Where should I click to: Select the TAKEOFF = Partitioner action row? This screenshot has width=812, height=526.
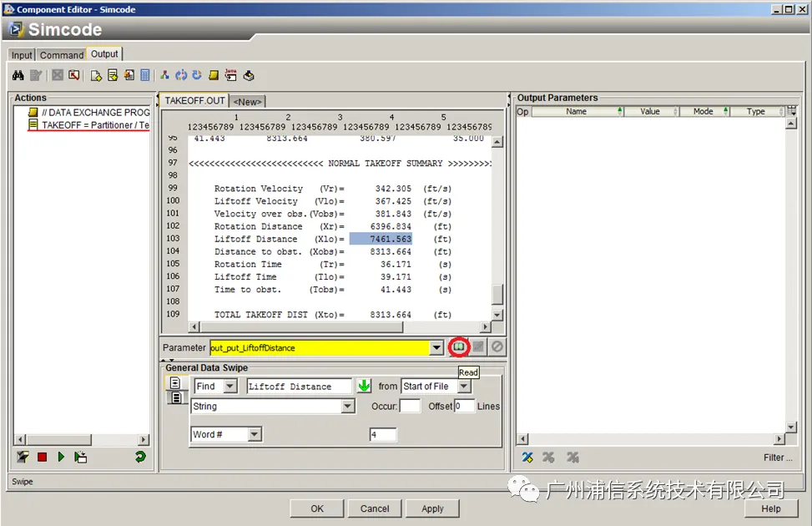(88, 125)
